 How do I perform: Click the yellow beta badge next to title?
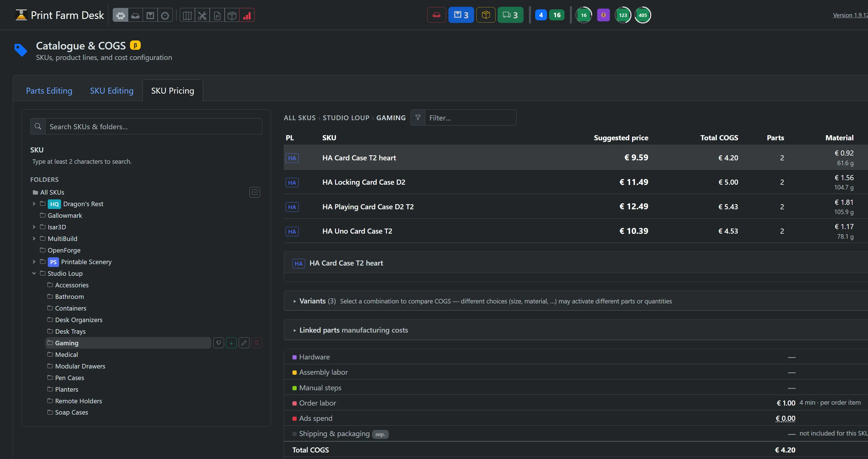135,45
